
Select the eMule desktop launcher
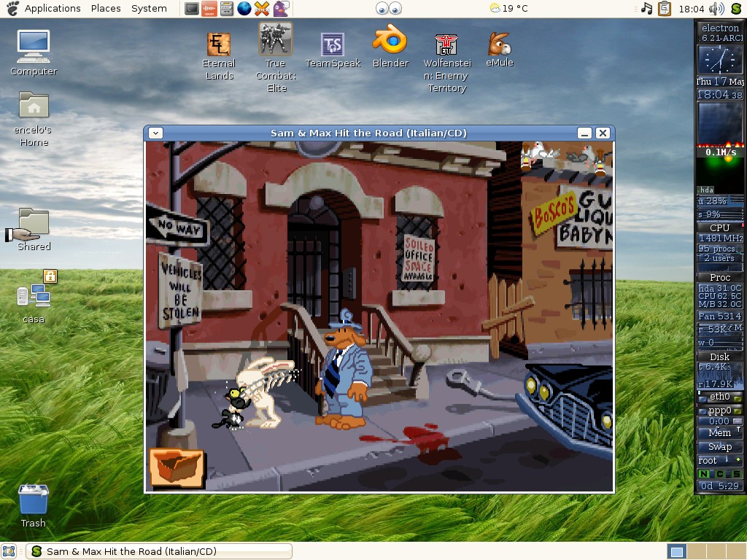pos(499,50)
